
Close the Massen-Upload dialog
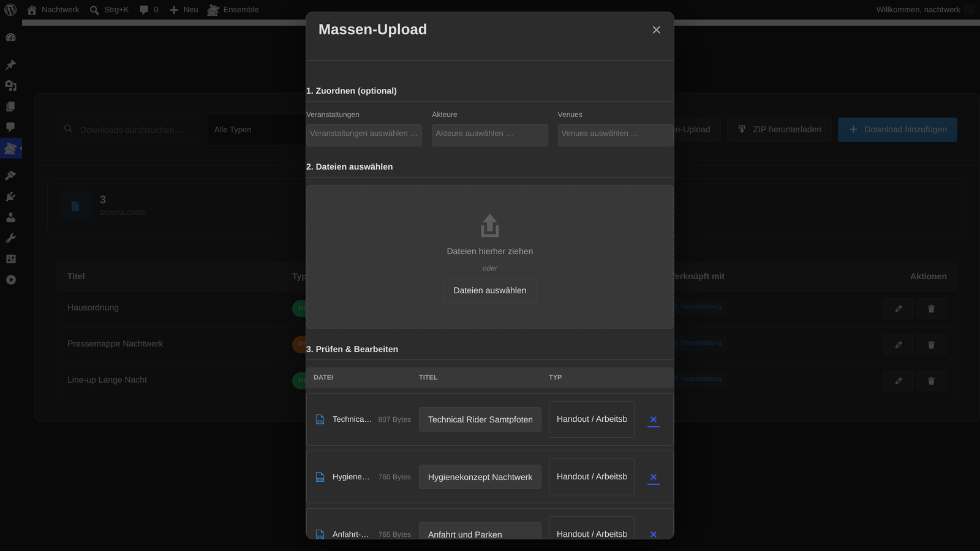click(657, 30)
